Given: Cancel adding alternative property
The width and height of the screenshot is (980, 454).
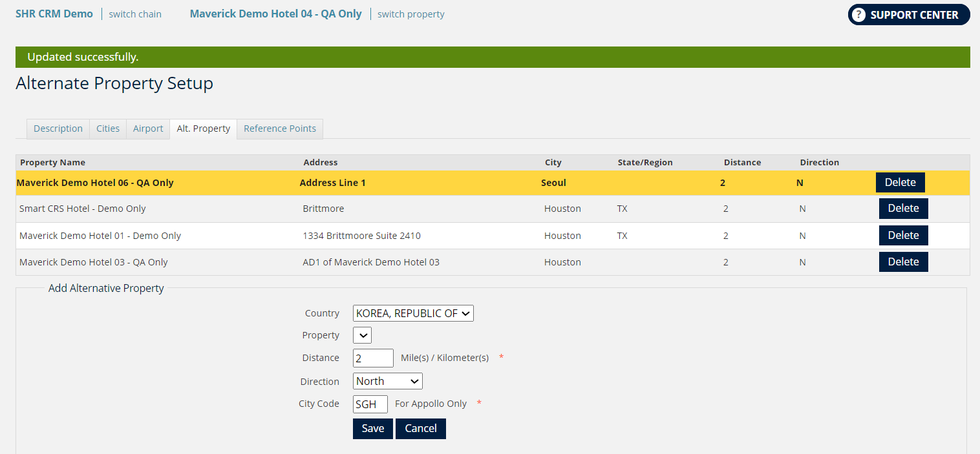Looking at the screenshot, I should (421, 429).
